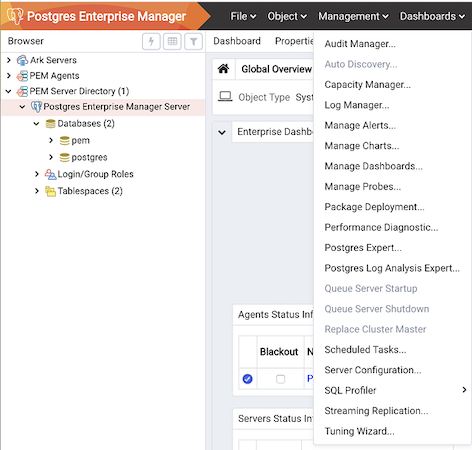Open the File menu
This screenshot has height=450, width=472.
point(243,16)
